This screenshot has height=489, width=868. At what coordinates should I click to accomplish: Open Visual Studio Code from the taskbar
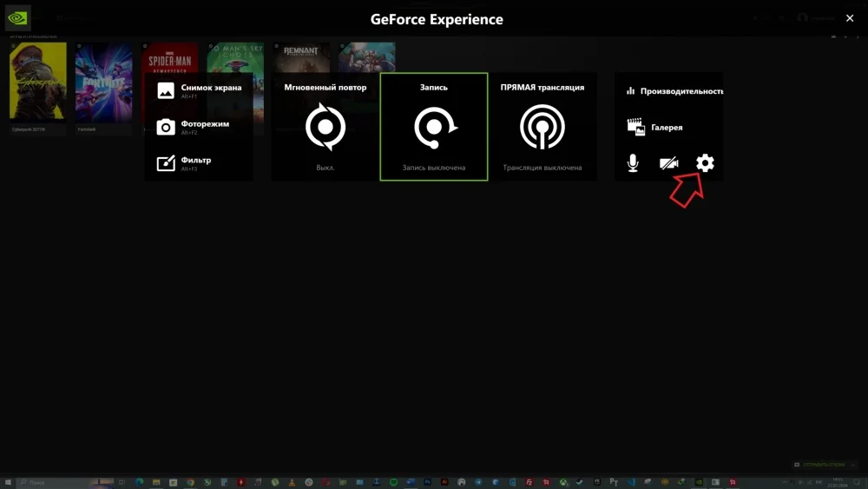(630, 482)
